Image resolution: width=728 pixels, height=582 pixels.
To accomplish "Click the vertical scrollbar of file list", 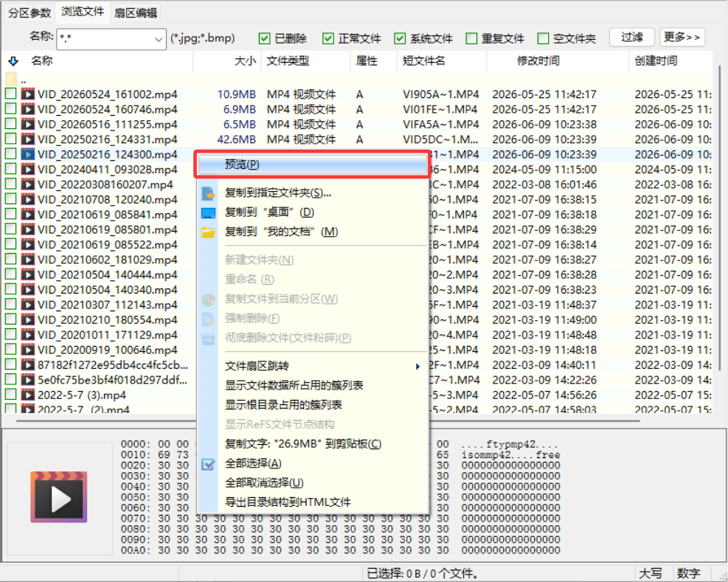I will click(x=720, y=218).
